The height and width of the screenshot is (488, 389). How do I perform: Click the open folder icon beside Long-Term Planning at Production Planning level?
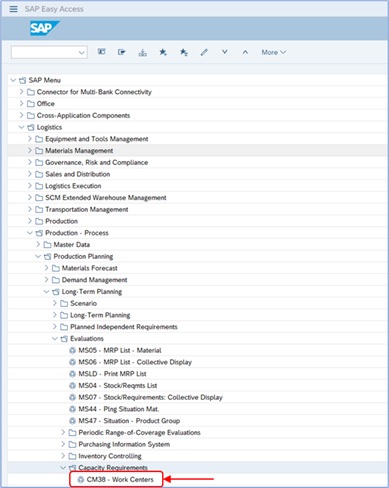click(56, 292)
